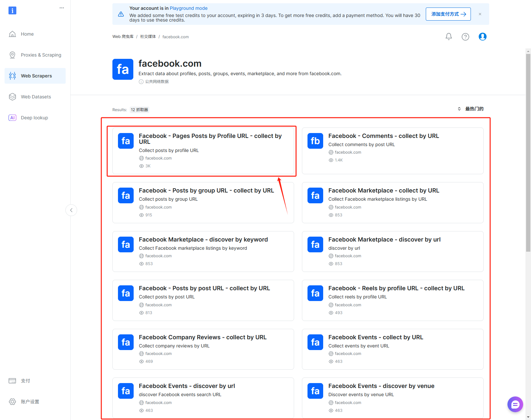Collapse the sidebar with the chevron
531x420 pixels.
(71, 210)
